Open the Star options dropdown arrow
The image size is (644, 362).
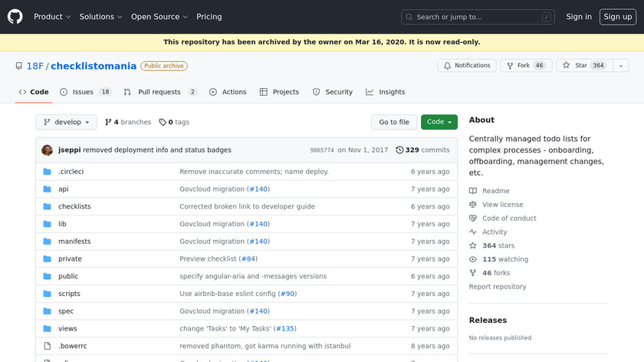pyautogui.click(x=618, y=66)
